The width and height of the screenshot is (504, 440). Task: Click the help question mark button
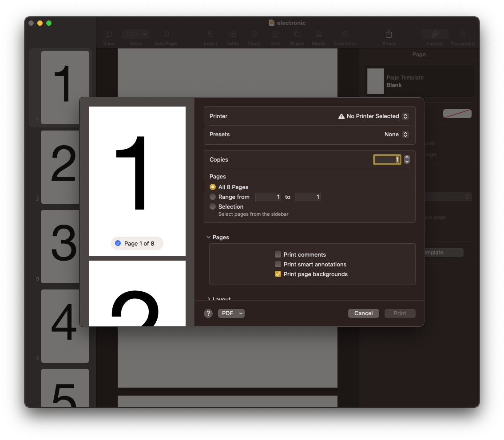coord(208,313)
